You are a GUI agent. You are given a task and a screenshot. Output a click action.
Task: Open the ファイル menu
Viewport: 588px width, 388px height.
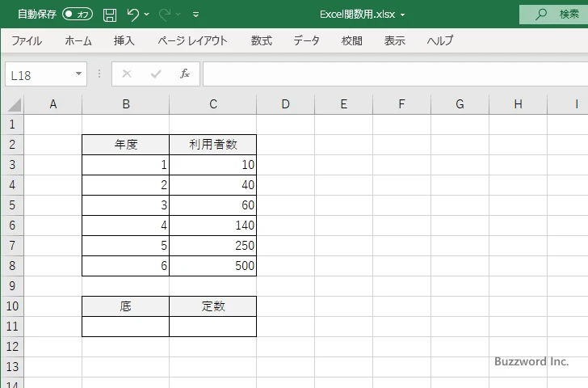coord(27,40)
